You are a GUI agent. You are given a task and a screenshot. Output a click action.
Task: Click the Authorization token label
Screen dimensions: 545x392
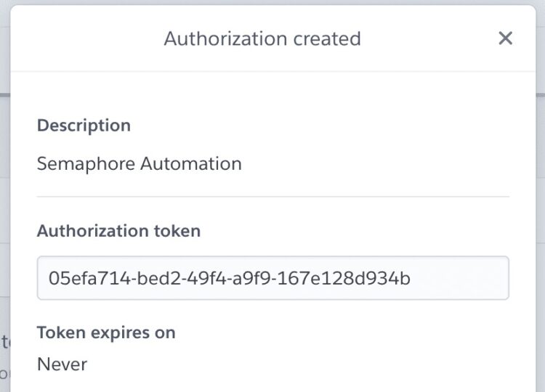coord(119,231)
